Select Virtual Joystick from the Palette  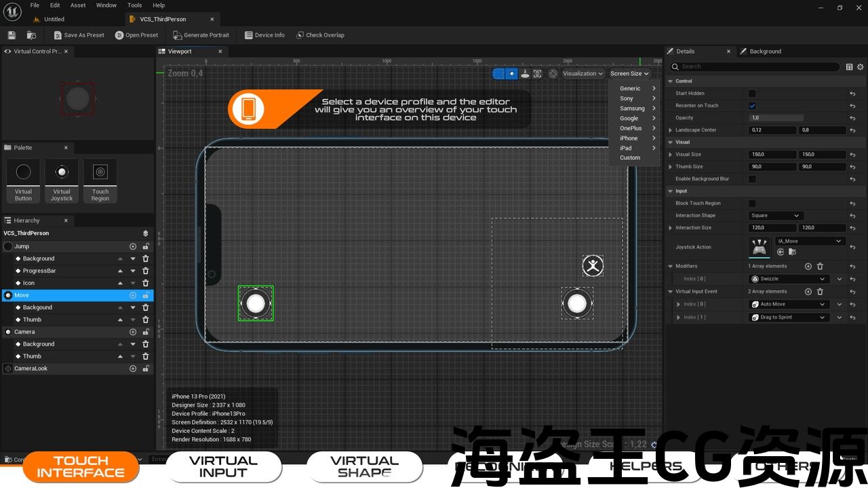click(x=62, y=180)
